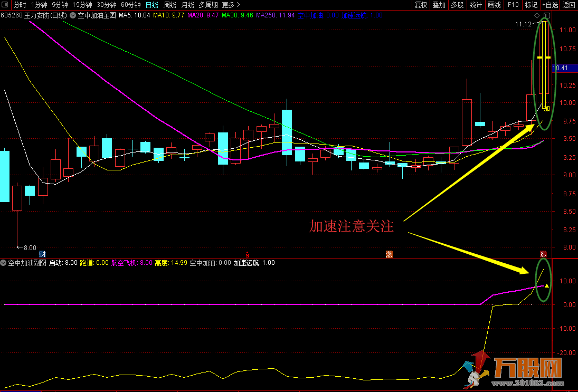
Task: Open F10 company information
Action: point(513,5)
